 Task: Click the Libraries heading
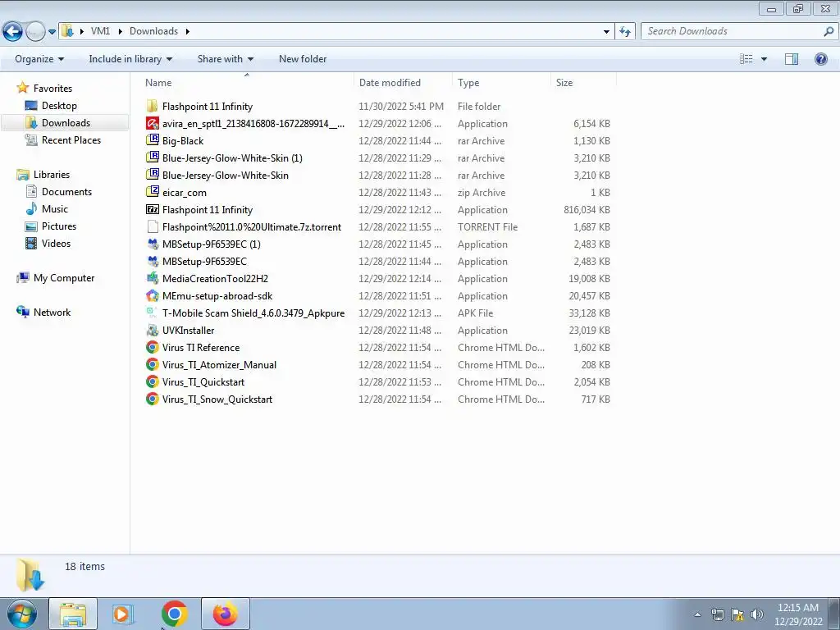[43, 174]
